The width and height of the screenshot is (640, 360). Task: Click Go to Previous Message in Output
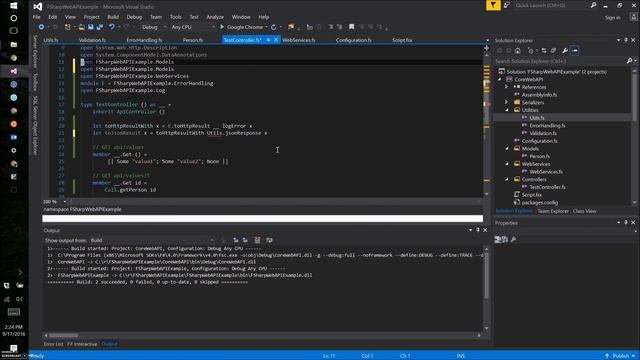[236, 240]
